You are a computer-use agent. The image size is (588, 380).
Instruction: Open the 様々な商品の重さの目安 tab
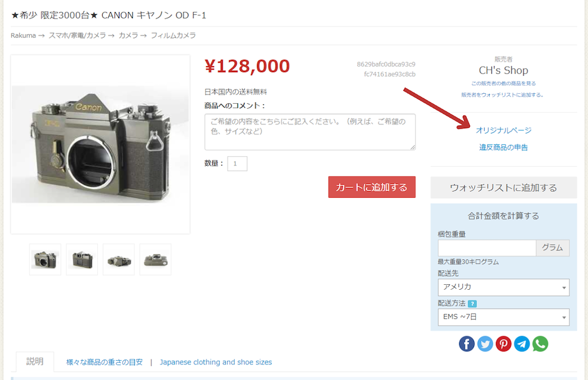click(x=105, y=362)
